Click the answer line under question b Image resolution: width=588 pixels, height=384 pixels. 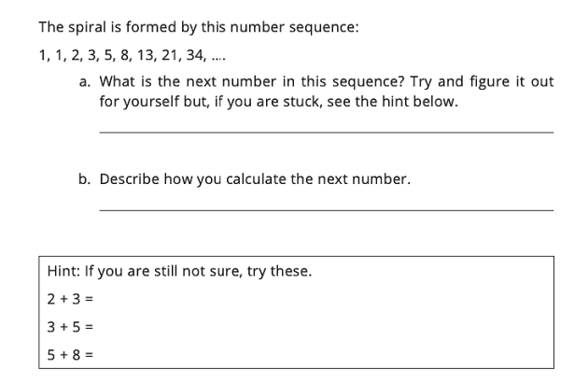(325, 209)
